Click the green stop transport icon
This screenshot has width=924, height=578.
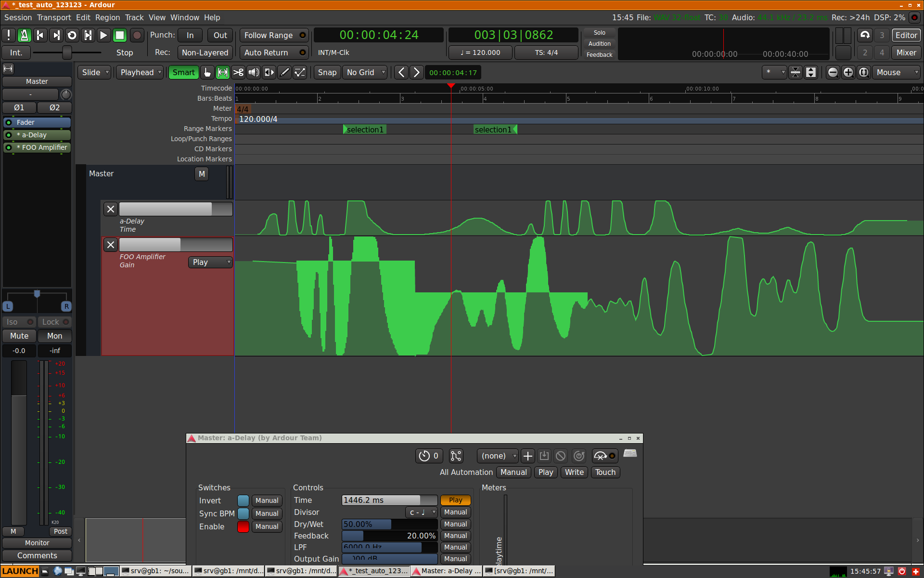(x=120, y=35)
